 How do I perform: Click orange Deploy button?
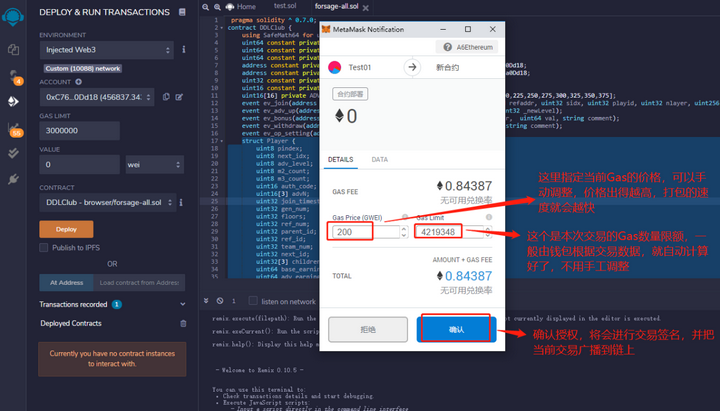pyautogui.click(x=66, y=229)
